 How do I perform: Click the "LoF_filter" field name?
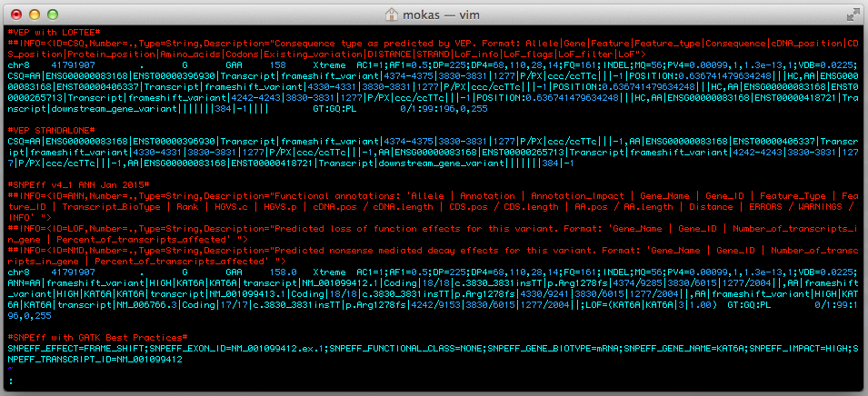click(x=584, y=54)
